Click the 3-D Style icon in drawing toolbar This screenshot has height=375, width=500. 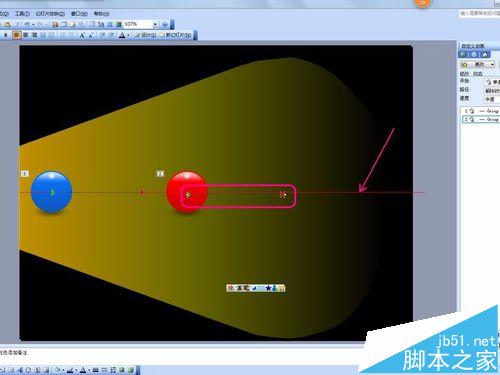(x=131, y=370)
